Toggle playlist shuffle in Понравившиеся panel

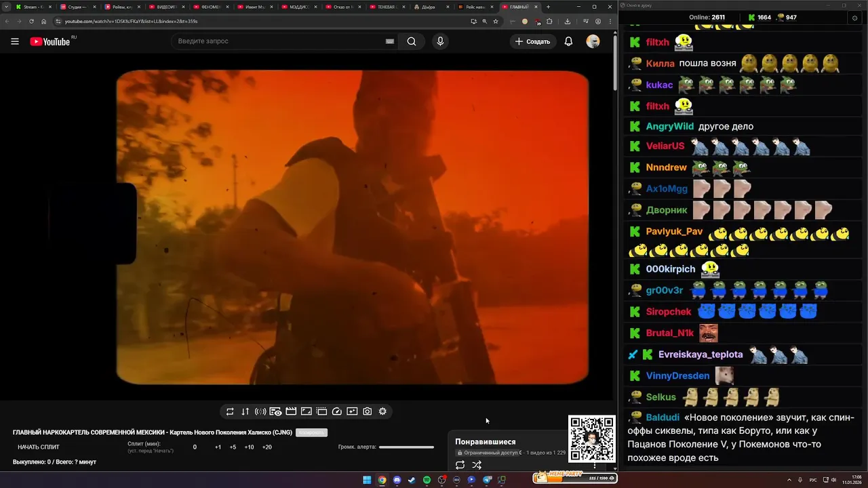click(477, 465)
